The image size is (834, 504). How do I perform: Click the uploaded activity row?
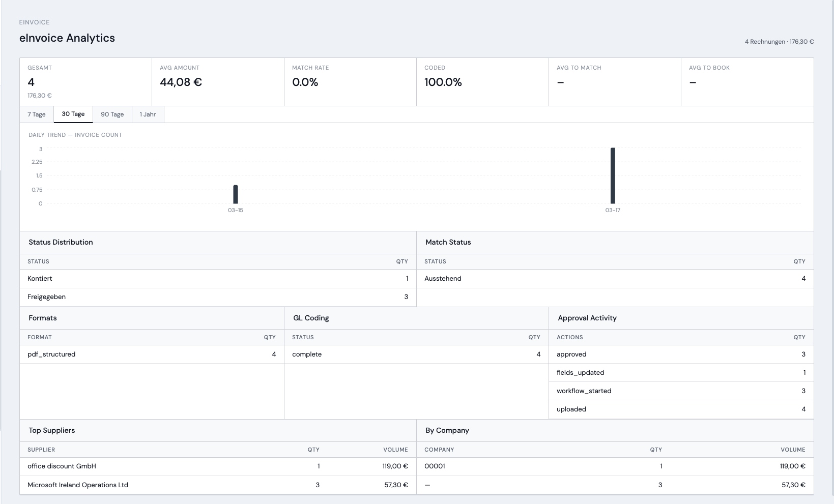681,409
